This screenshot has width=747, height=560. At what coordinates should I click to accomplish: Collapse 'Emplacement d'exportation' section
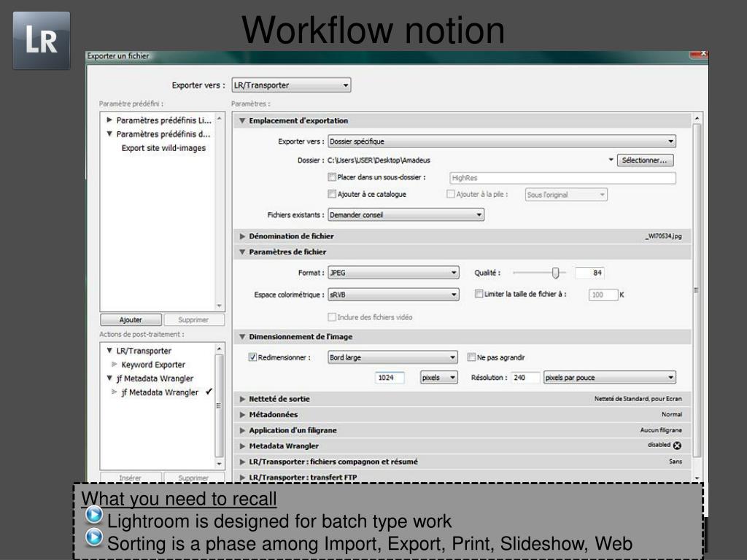242,121
